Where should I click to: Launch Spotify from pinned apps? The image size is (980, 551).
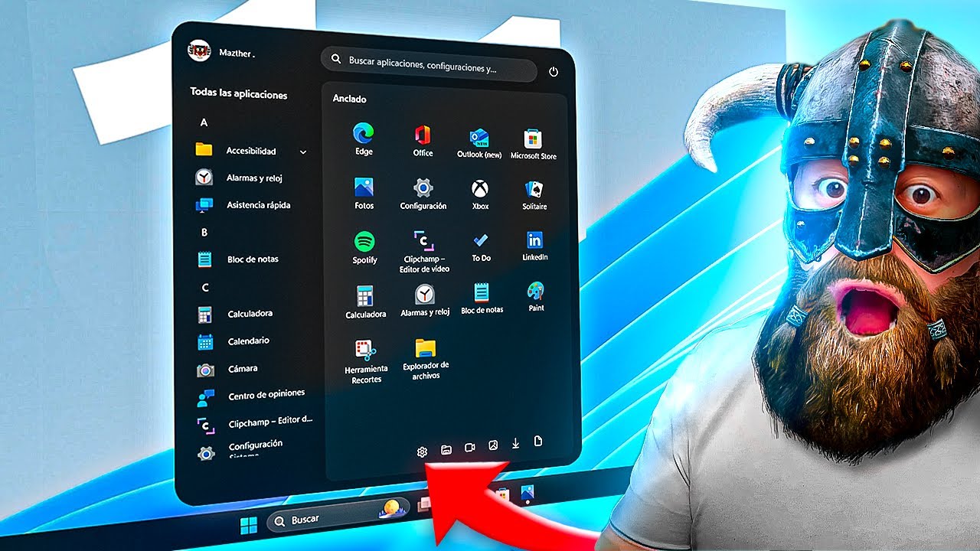(x=364, y=248)
